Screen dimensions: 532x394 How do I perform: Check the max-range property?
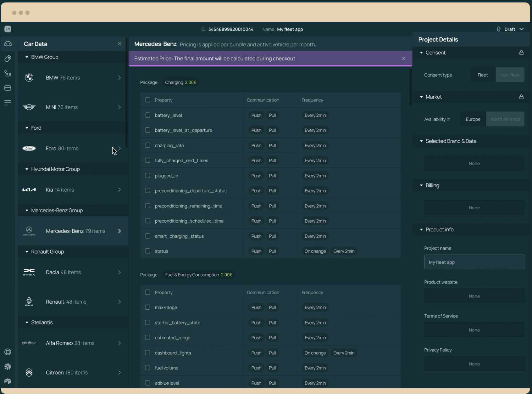coord(147,307)
